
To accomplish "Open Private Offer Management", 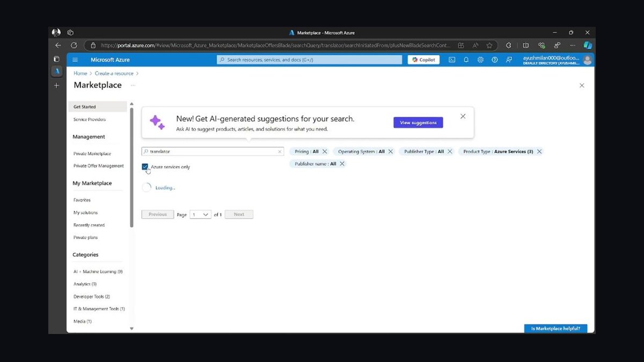I will click(x=99, y=166).
